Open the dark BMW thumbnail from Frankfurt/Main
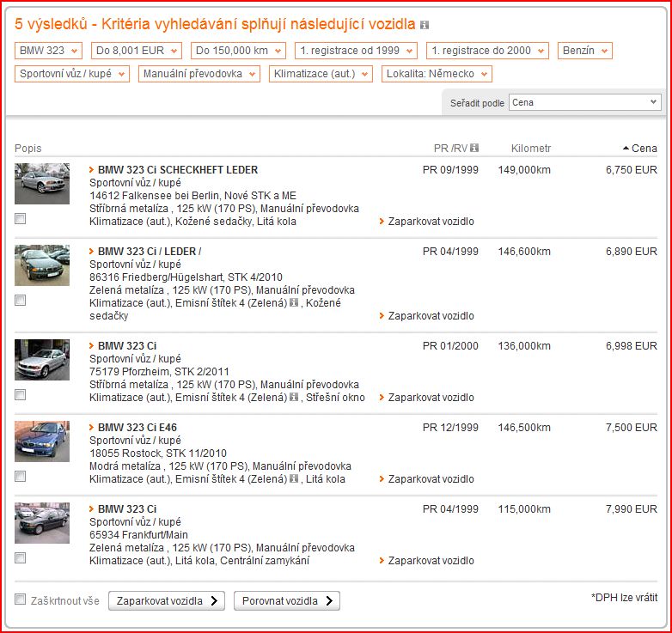This screenshot has height=633, width=672. [x=42, y=523]
